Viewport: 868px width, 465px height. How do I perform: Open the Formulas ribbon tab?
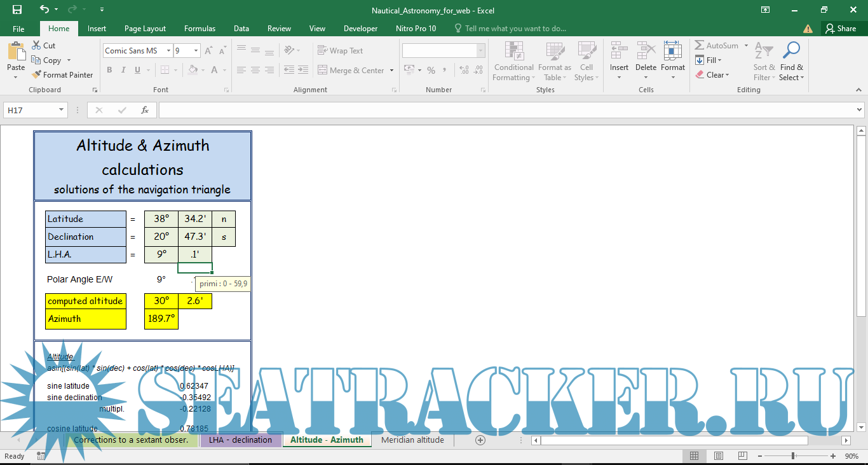point(200,29)
